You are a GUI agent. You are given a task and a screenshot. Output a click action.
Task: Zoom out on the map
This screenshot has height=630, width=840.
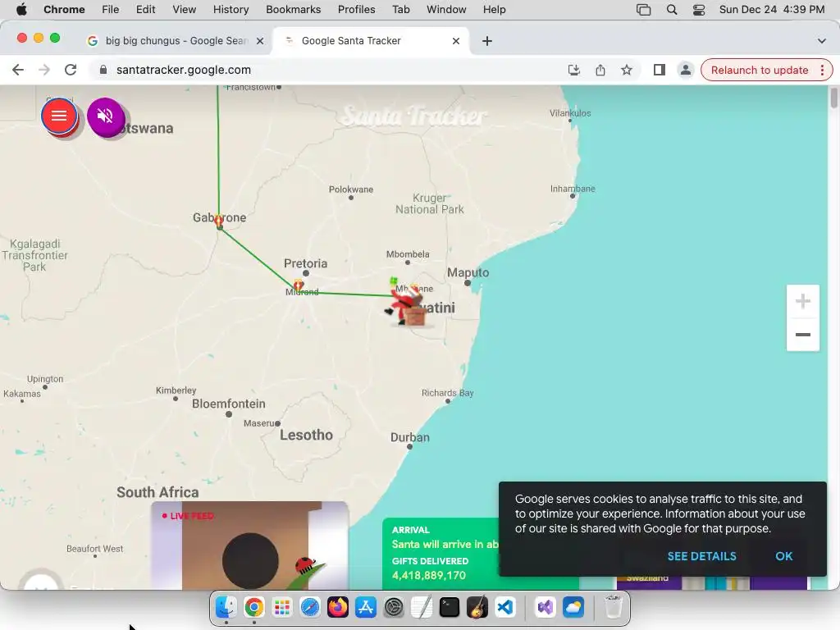click(x=802, y=335)
